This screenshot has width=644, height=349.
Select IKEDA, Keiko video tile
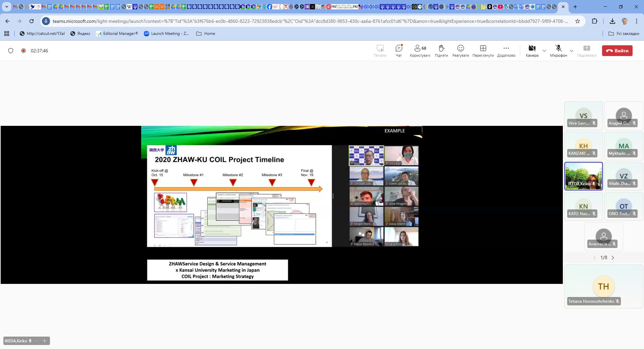coord(583,176)
